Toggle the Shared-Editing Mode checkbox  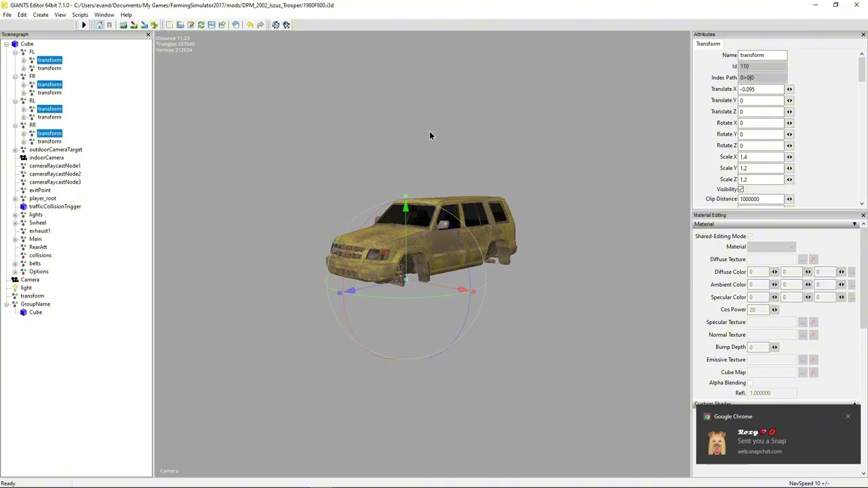point(750,237)
